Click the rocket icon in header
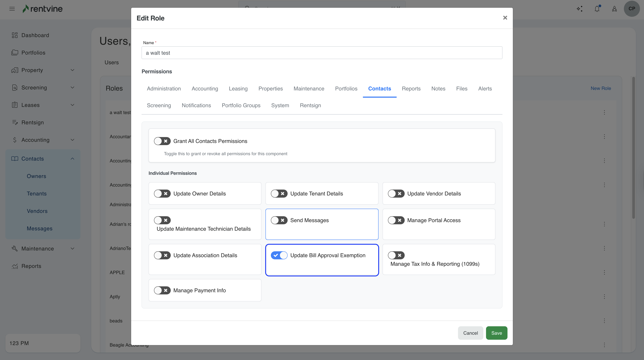 [614, 9]
